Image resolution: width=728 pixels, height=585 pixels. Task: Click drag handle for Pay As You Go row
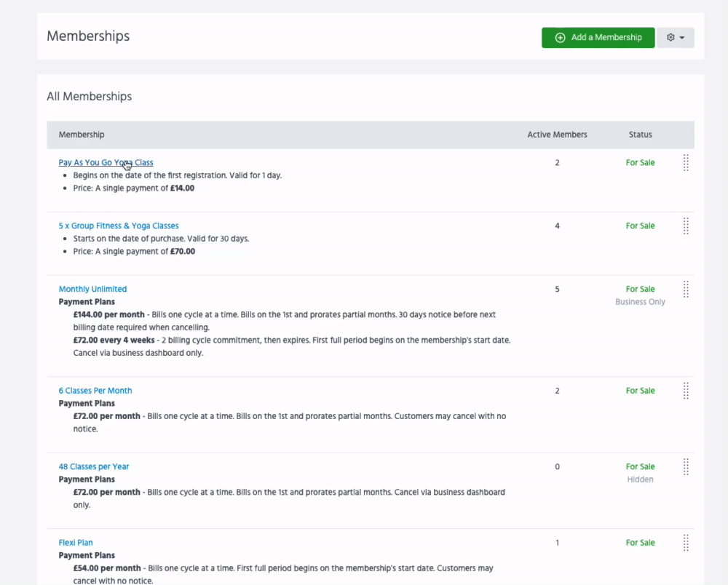tap(686, 163)
